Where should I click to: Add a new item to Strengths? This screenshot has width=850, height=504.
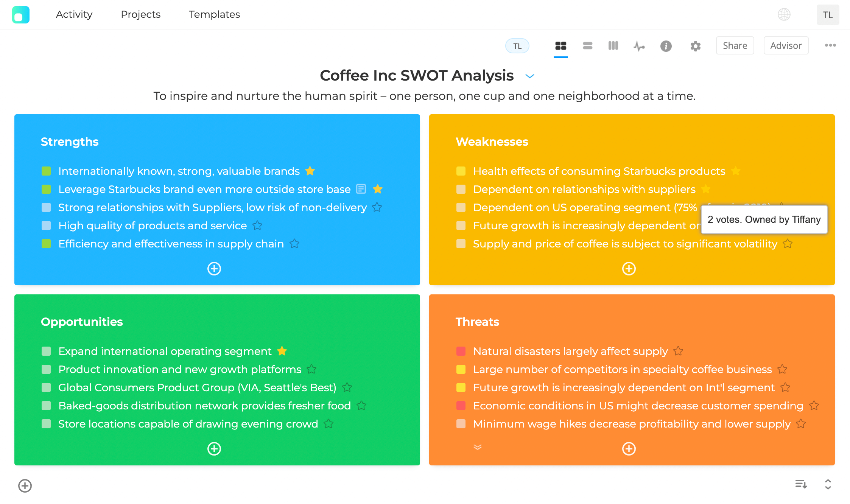[x=214, y=269]
